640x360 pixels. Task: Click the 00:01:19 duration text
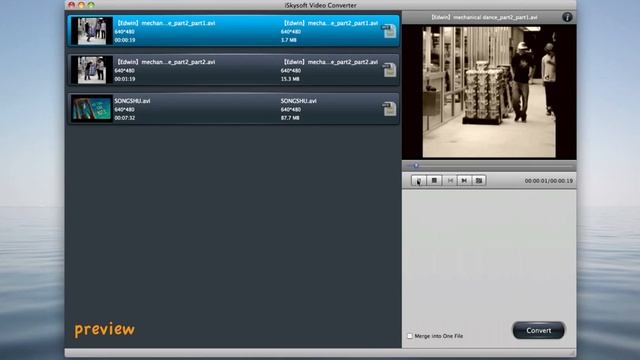click(x=124, y=79)
